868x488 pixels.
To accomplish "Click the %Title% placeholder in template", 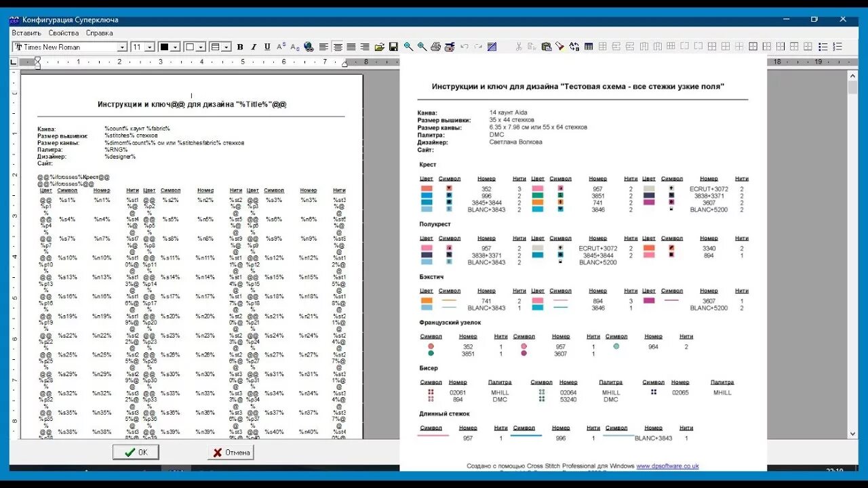I will tap(255, 104).
